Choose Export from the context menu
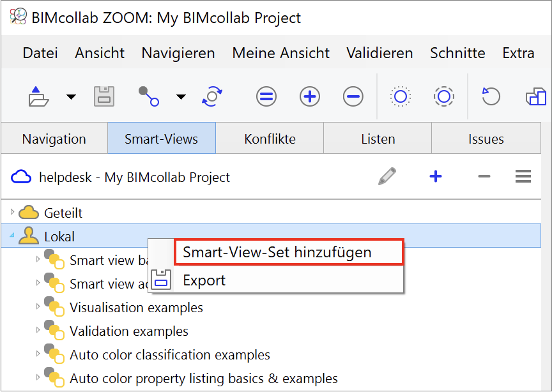 point(204,280)
